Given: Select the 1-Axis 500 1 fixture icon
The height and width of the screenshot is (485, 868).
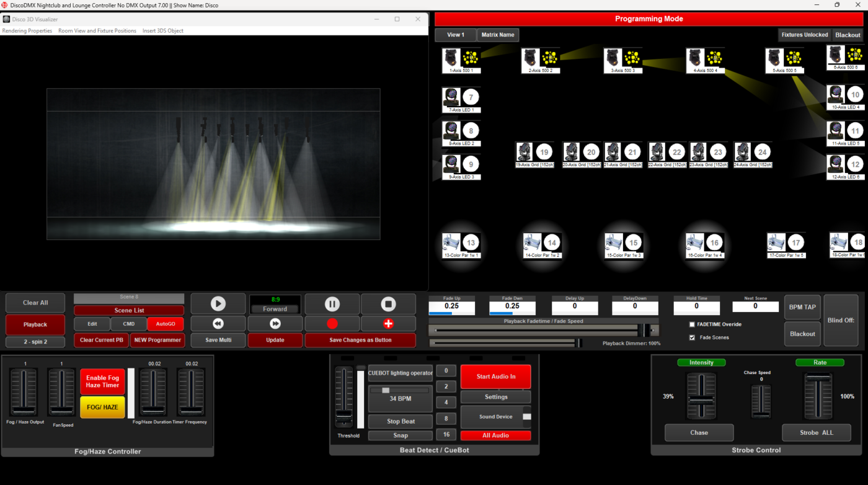Looking at the screenshot, I should (461, 60).
